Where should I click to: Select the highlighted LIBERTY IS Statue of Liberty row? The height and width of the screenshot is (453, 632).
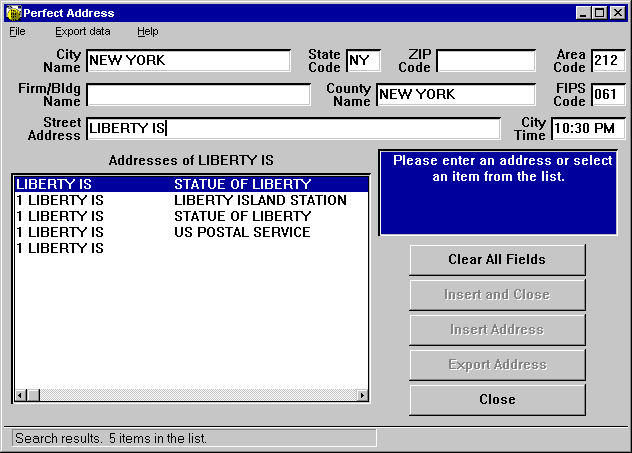click(x=191, y=184)
